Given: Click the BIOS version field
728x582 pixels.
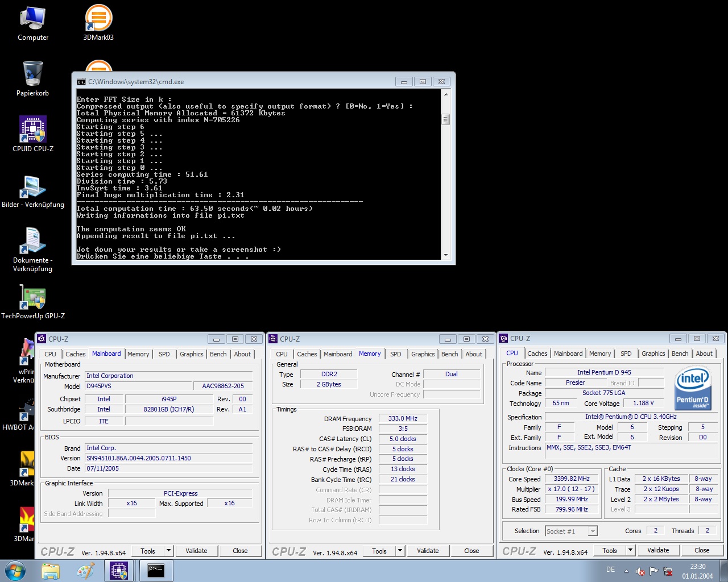Looking at the screenshot, I should click(x=169, y=458).
